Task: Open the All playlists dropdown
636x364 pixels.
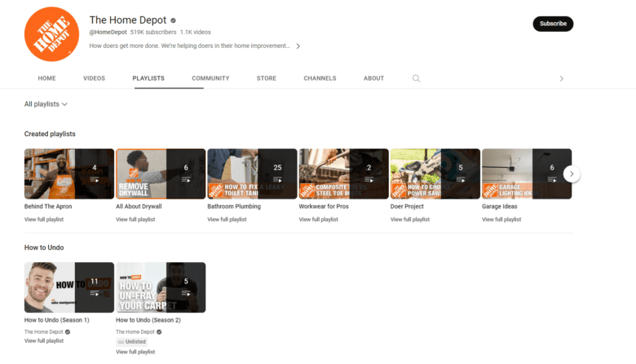Action: pos(46,104)
